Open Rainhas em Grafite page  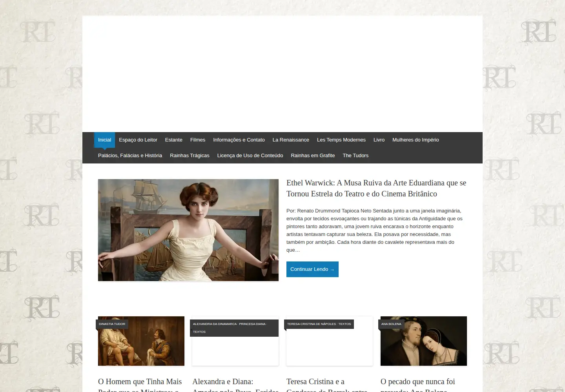click(313, 156)
